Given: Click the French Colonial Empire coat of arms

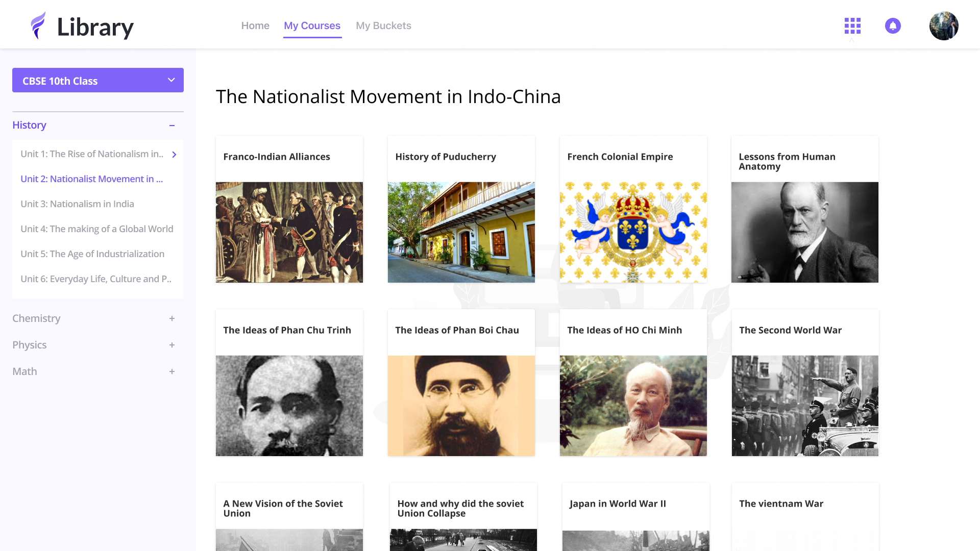Looking at the screenshot, I should (x=633, y=232).
